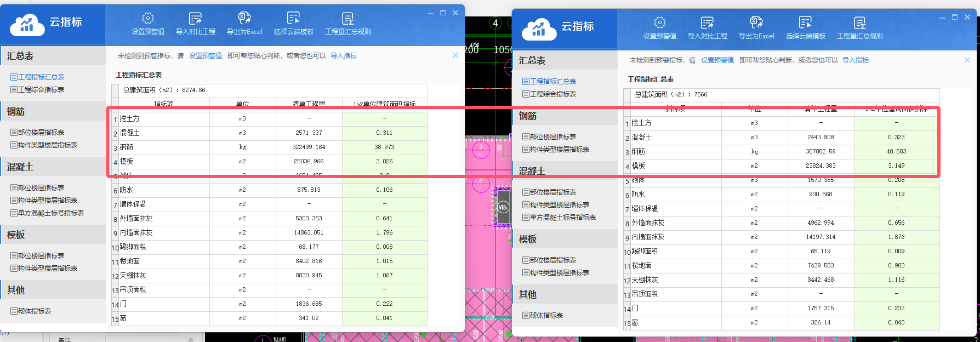Select 模板 value 23824.383 in right window table
Viewport: 980px width, 342px height.
click(821, 166)
